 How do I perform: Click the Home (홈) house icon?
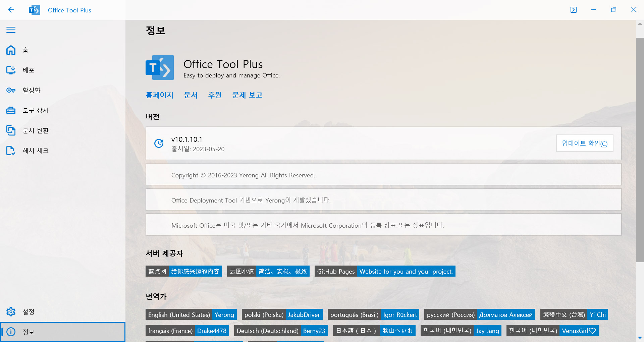point(11,50)
